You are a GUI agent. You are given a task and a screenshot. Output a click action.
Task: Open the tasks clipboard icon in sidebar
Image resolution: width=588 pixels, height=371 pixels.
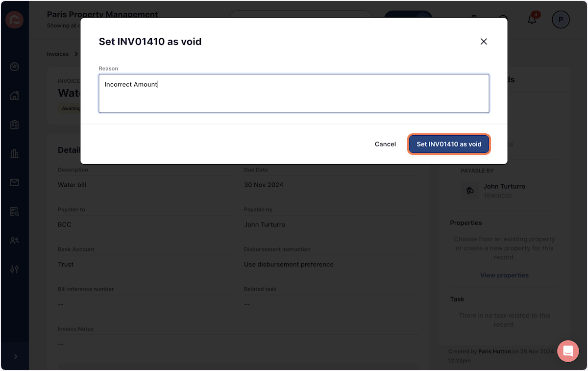(x=14, y=125)
